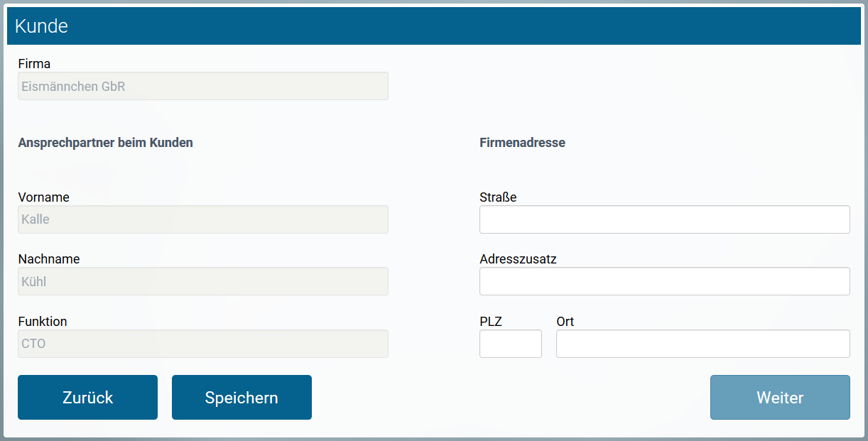Click inside the Straße input field

pos(664,219)
